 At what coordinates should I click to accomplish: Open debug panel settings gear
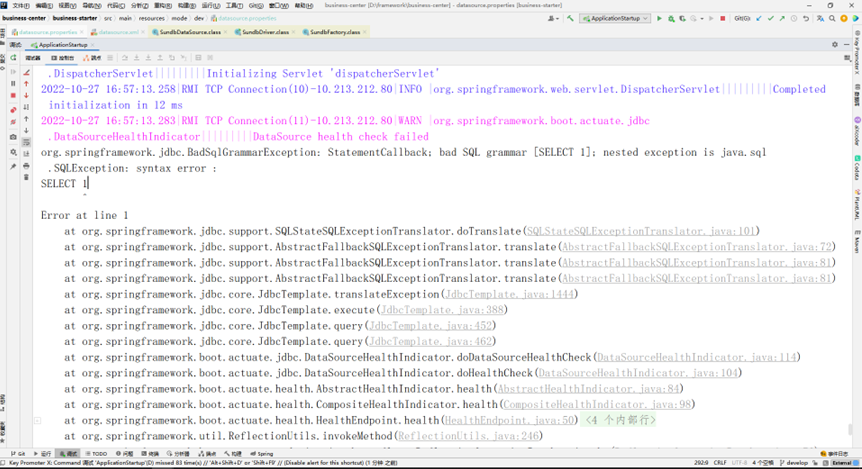pos(835,45)
